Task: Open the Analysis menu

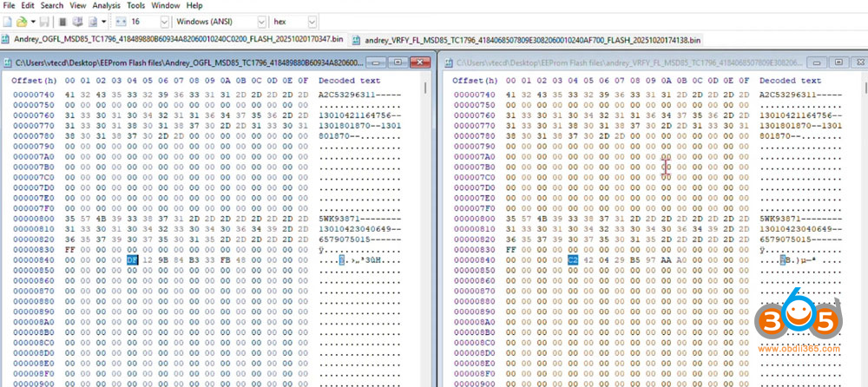Action: (106, 5)
